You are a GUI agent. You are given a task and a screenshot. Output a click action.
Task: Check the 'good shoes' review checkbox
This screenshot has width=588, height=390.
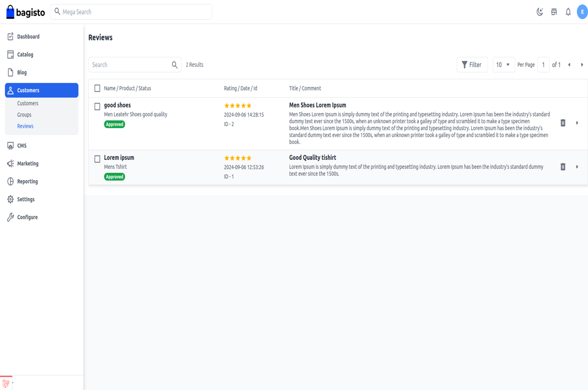point(97,106)
